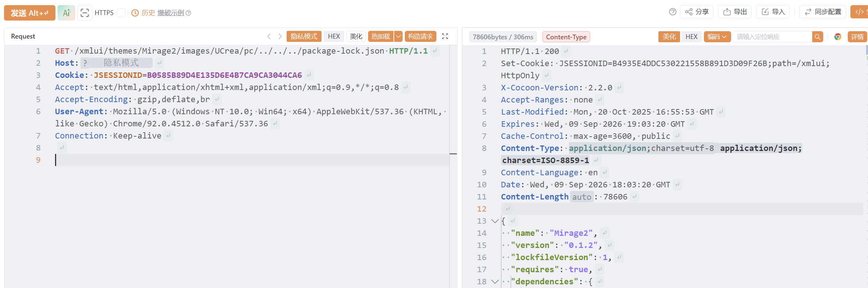Click the 分享 share button
Image resolution: width=868 pixels, height=288 pixels.
coord(697,12)
